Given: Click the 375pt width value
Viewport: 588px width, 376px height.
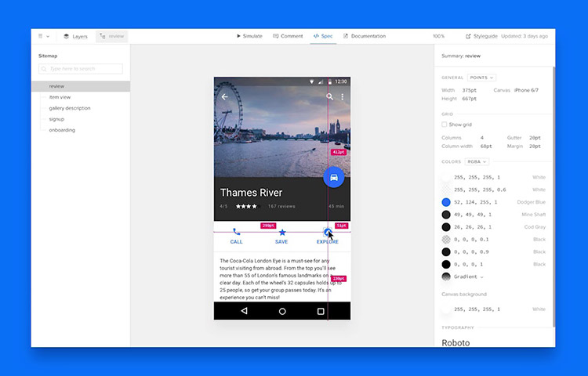Looking at the screenshot, I should pos(469,90).
